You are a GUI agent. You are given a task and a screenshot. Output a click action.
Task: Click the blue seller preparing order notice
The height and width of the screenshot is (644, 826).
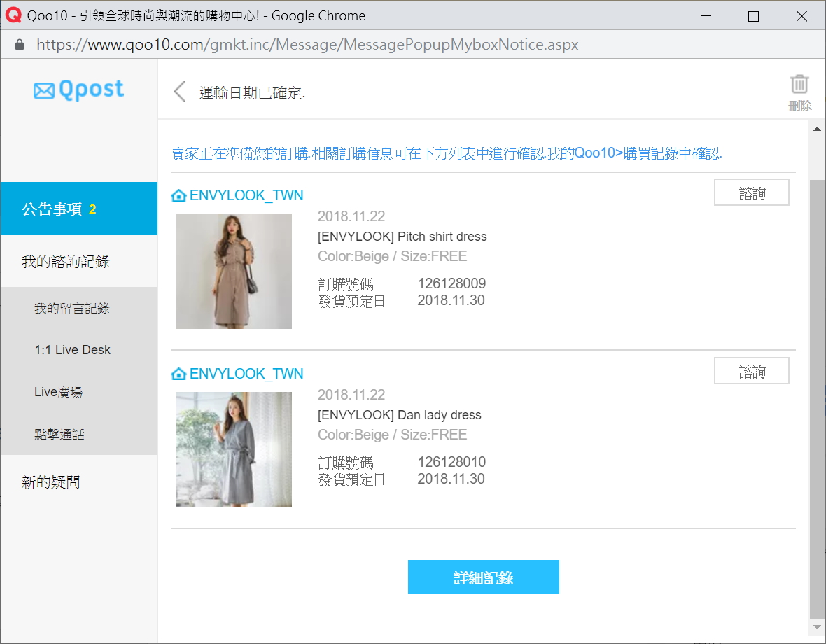(447, 153)
